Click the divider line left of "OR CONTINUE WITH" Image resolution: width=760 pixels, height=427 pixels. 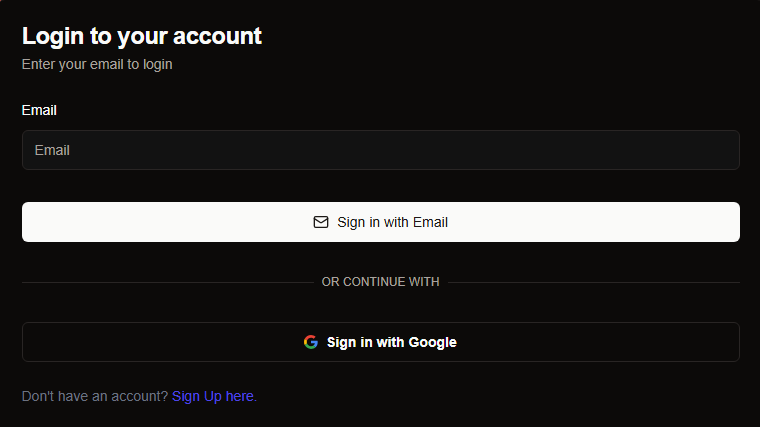165,282
